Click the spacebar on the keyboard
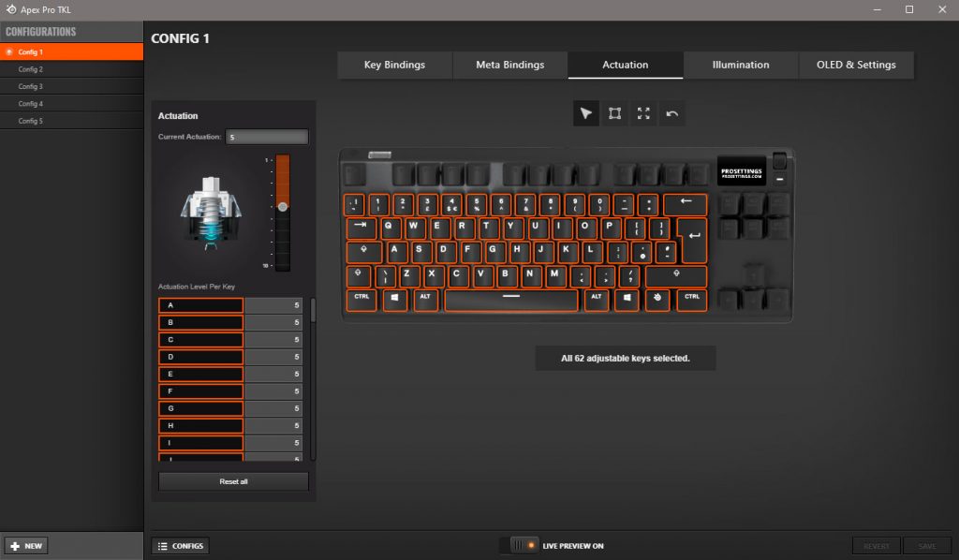The height and width of the screenshot is (560, 959). coord(511,301)
